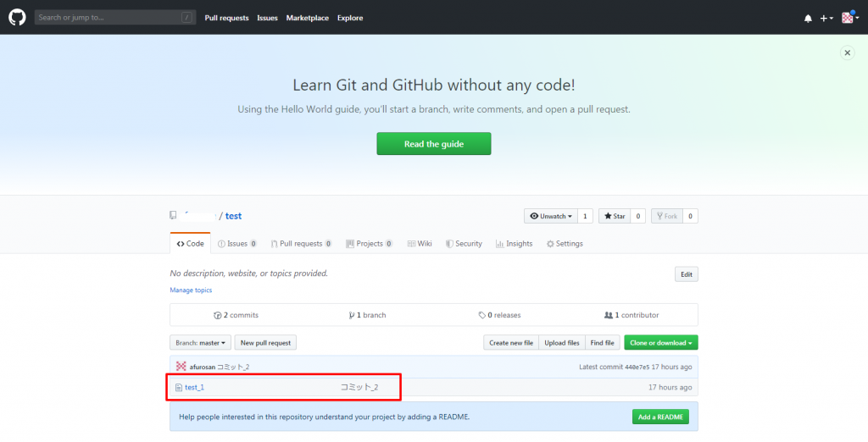Viewport: 868px width, 442px height.
Task: View notifications bell icon
Action: pyautogui.click(x=808, y=19)
